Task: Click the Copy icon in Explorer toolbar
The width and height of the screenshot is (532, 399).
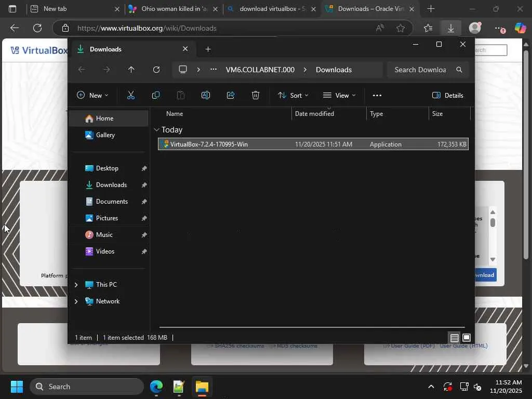Action: tap(156, 96)
